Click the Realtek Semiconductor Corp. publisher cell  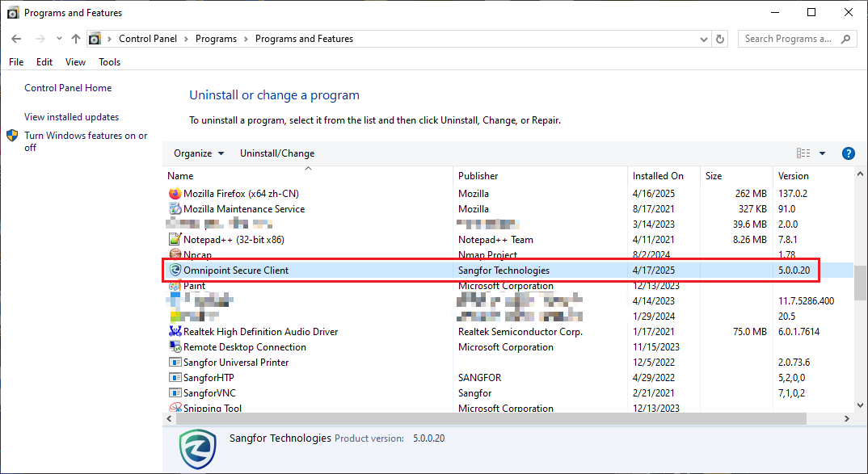(x=520, y=331)
